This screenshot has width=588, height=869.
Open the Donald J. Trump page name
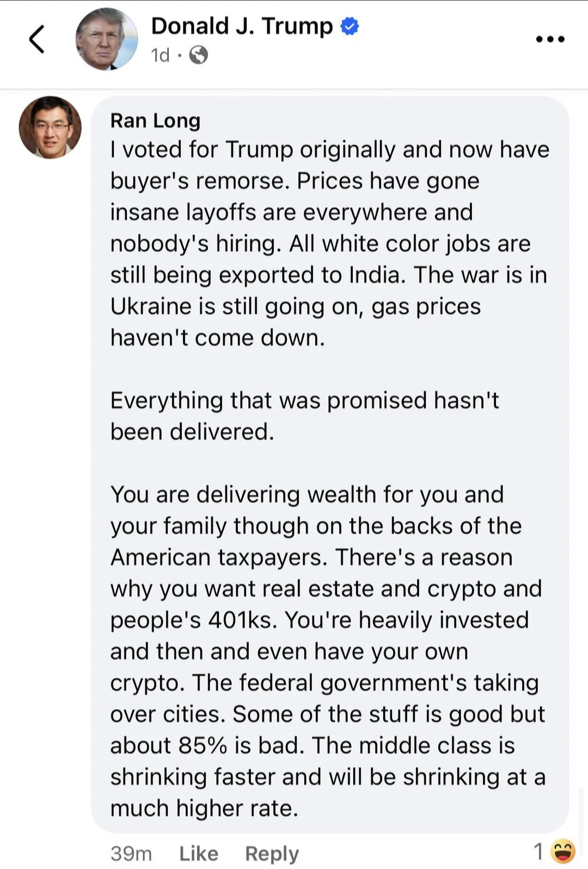tap(242, 26)
